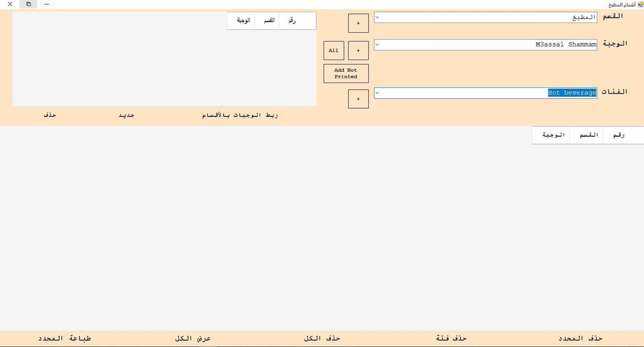The image size is (644, 347).
Task: Select القسم column header in lower grid
Action: pos(587,135)
